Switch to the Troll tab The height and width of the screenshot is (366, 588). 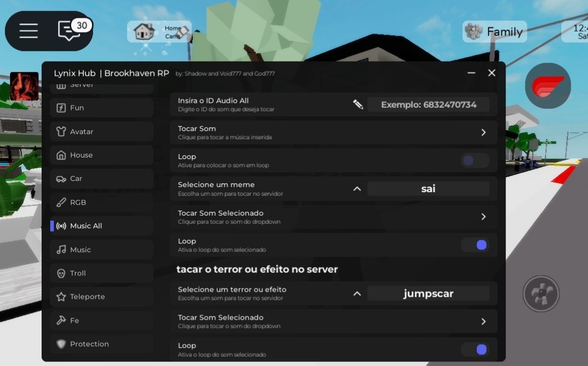[x=102, y=273]
